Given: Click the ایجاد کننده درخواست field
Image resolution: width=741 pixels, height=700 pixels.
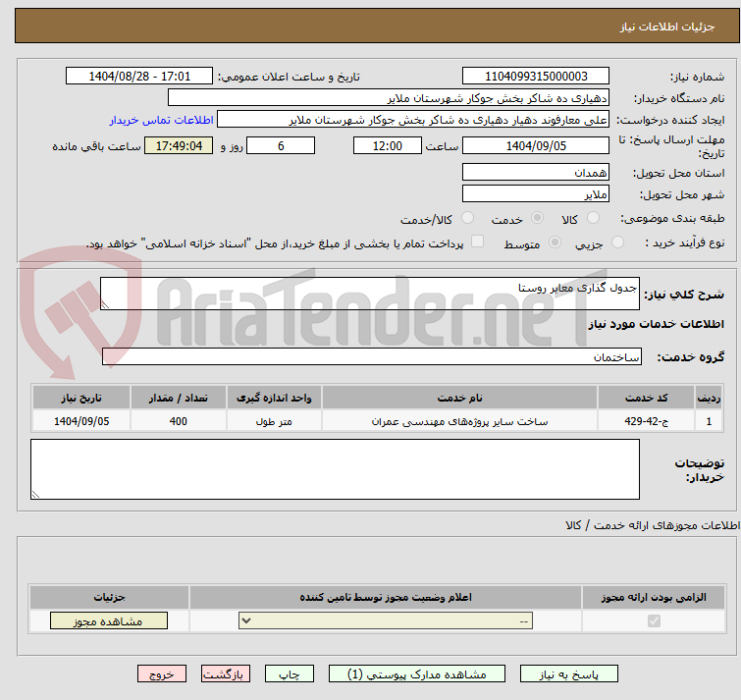Looking at the screenshot, I should (413, 120).
